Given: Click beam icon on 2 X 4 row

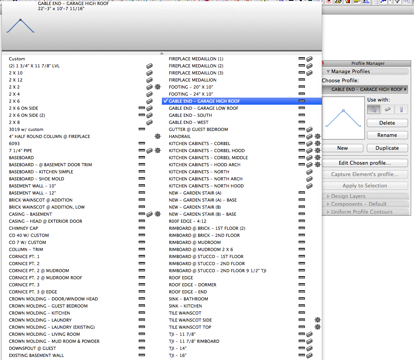Looking at the screenshot, I should click(x=149, y=94).
